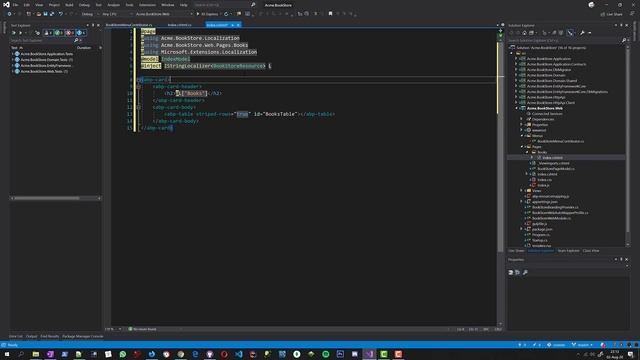This screenshot has width=640, height=360.
Task: Switch to Team Explorer tab
Action: pyautogui.click(x=568, y=251)
